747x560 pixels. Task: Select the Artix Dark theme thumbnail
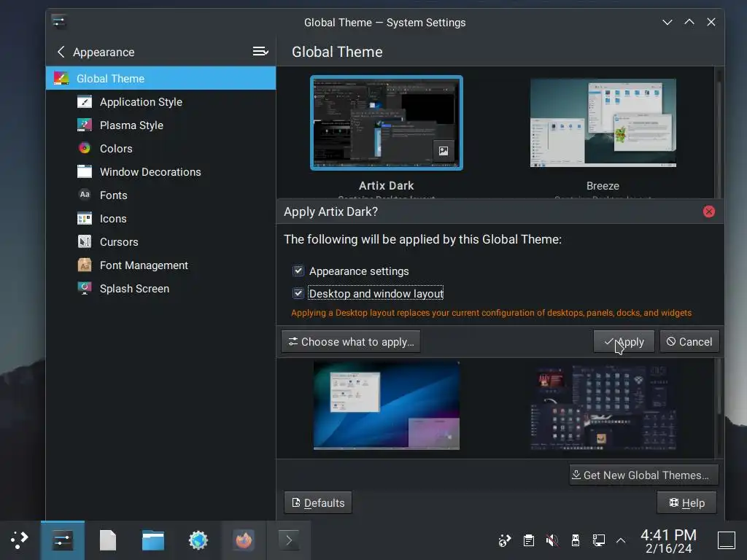387,122
